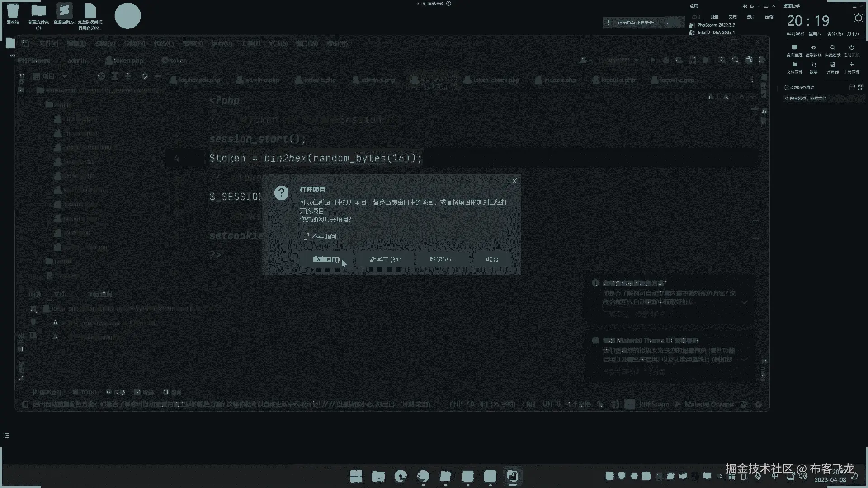Click the 新窗口(W) button
Viewport: 868px width, 488px height.
385,259
